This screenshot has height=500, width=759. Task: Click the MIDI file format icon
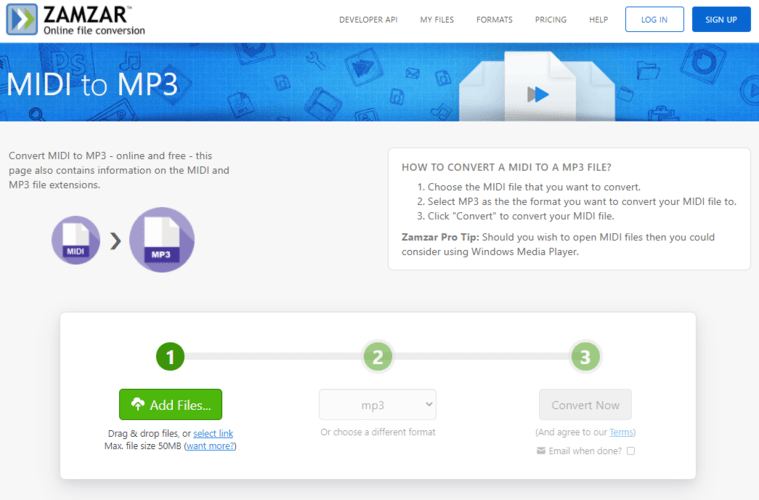(x=76, y=240)
